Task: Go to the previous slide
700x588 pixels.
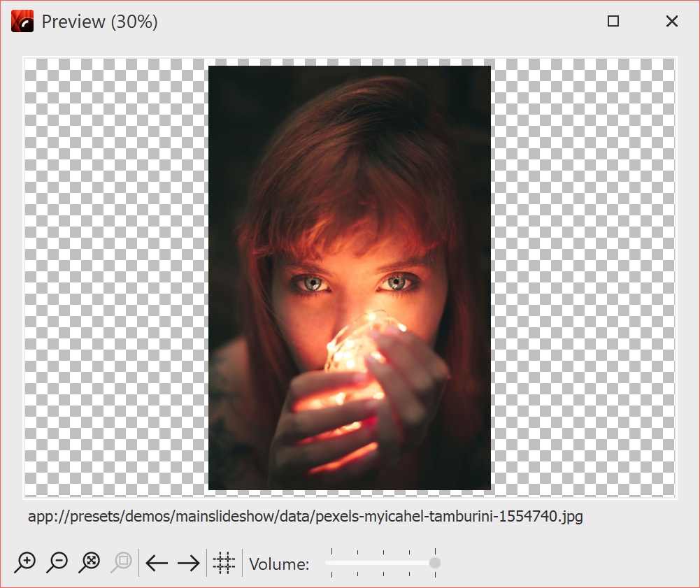Action: pyautogui.click(x=157, y=562)
